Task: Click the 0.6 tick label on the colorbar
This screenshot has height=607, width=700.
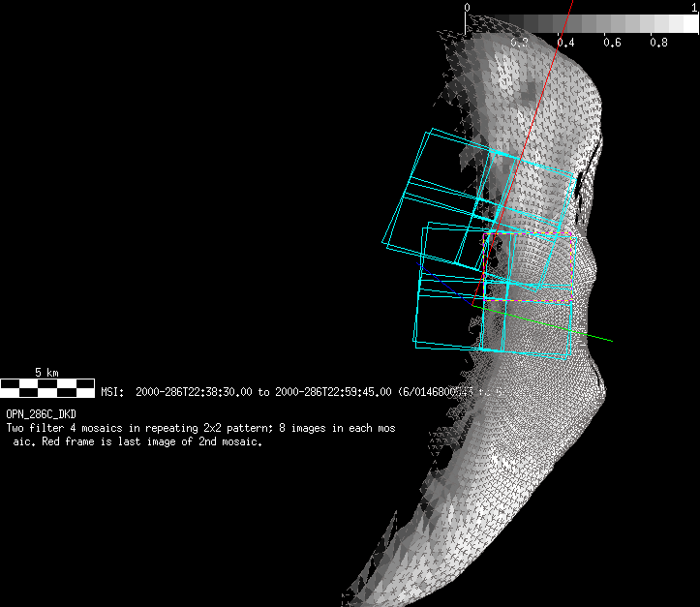Action: click(612, 43)
